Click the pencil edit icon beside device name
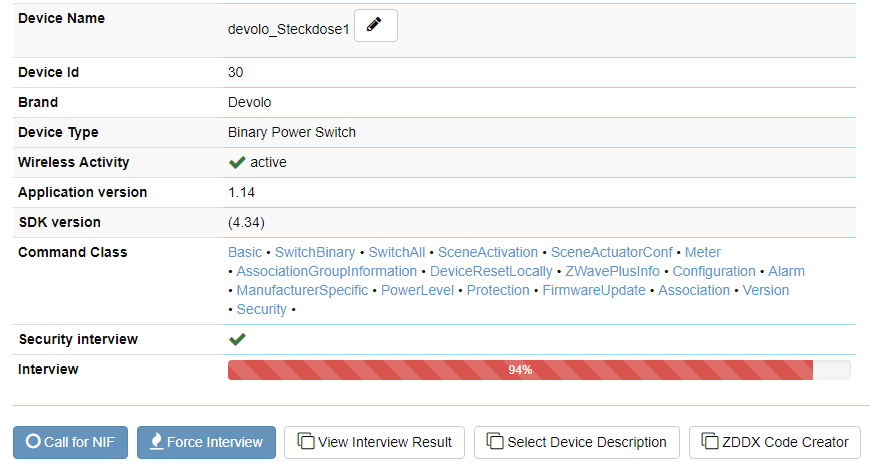The image size is (870, 476). tap(375, 26)
